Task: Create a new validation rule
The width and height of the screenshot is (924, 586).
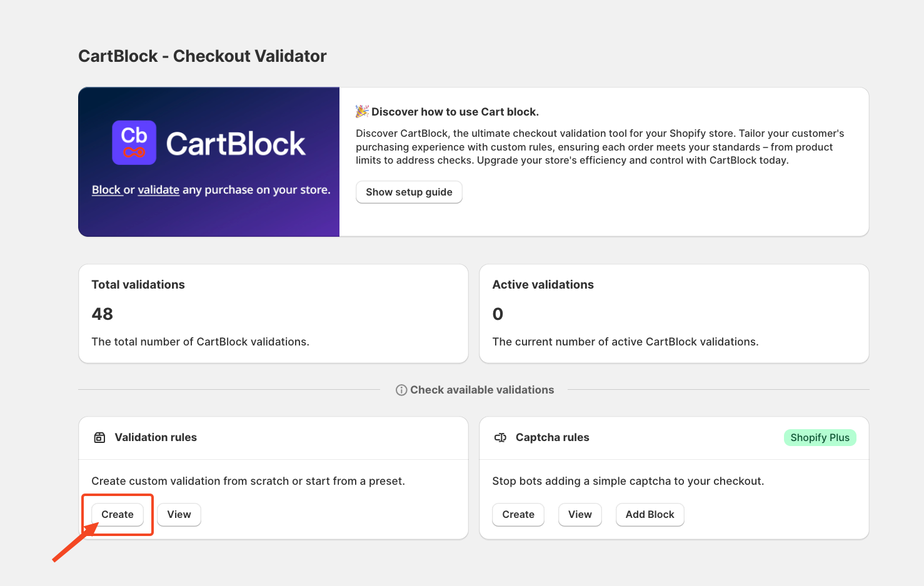Action: (118, 515)
